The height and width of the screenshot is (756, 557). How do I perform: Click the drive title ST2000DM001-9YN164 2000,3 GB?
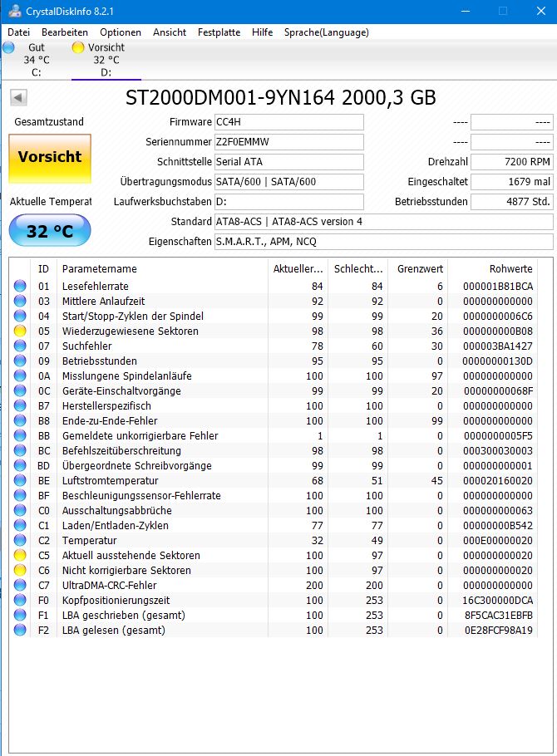pyautogui.click(x=280, y=97)
